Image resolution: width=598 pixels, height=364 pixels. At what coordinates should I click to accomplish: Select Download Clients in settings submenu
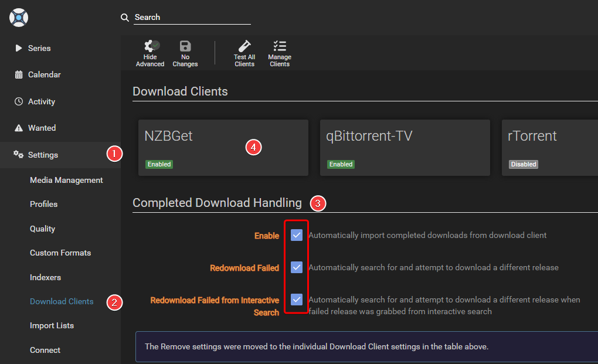pos(62,301)
